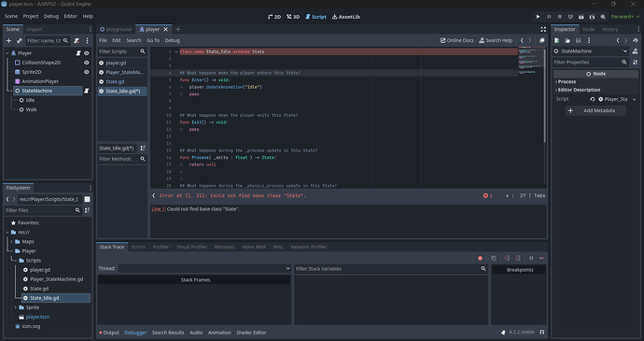644x341 pixels.
Task: Enable Movie Maker mode
Action: point(603,17)
